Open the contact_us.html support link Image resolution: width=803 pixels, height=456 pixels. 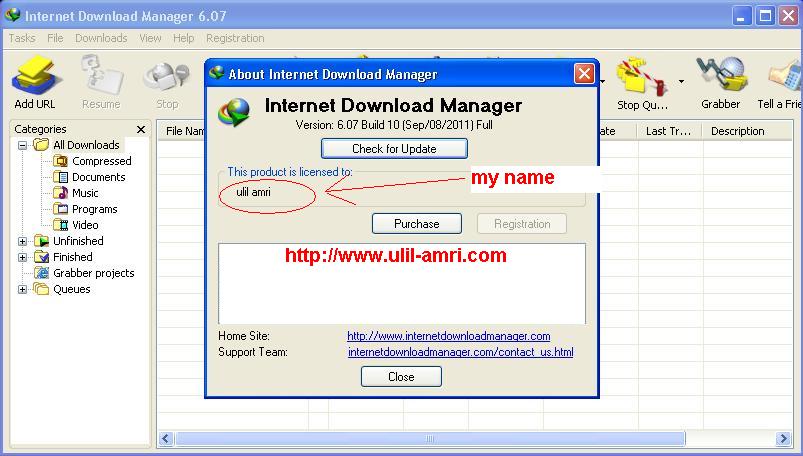click(460, 352)
